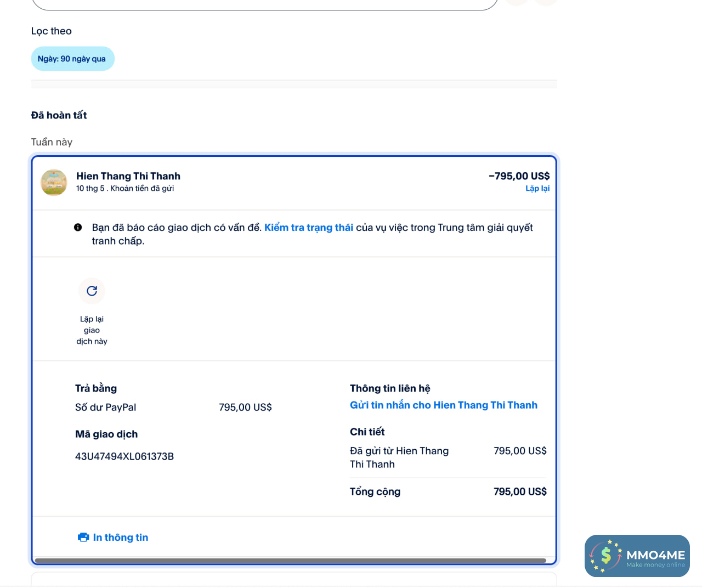Click 'Gửi tin nhắn cho Hien Thang Thi Thanh'
This screenshot has width=702, height=588.
(444, 405)
